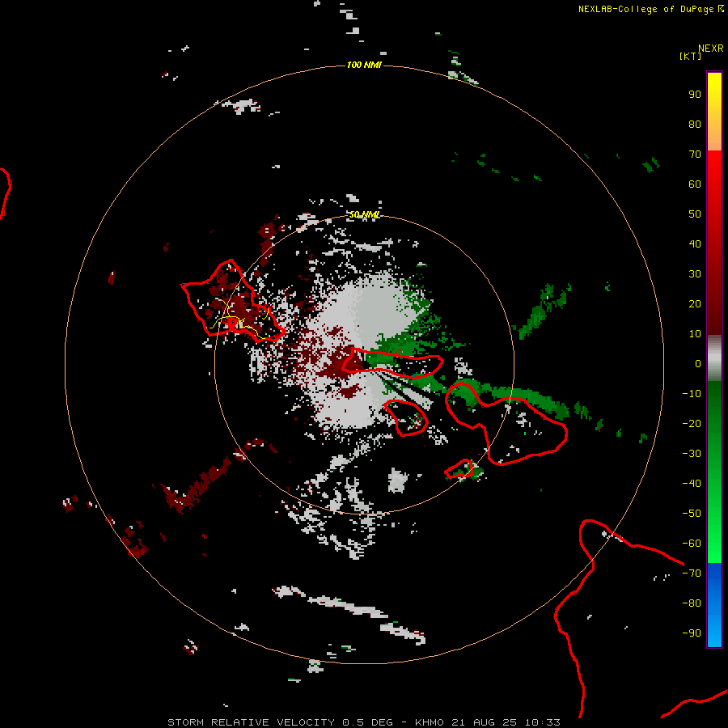Click the 80 knot value on scale
728x728 pixels.
pos(695,124)
